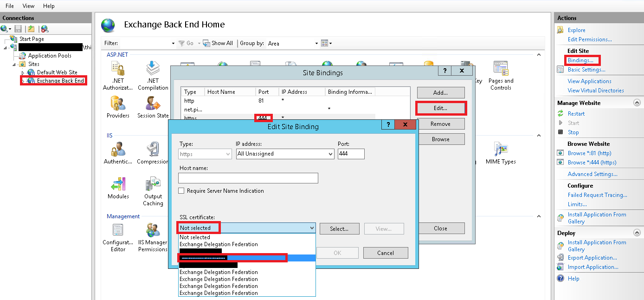The image size is (644, 300).
Task: Click the Explore folder icon in Actions
Action: tap(560, 30)
